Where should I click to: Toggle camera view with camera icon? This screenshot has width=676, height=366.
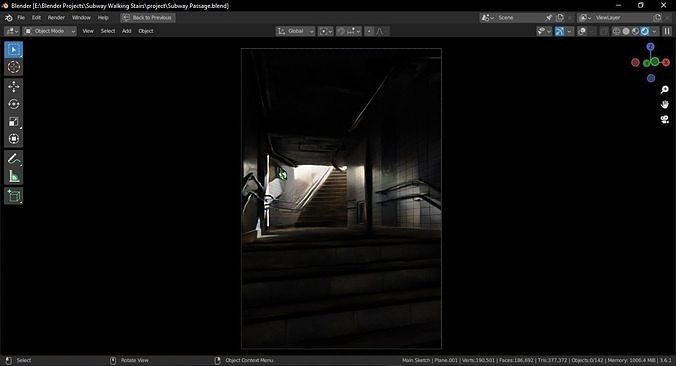pyautogui.click(x=664, y=119)
